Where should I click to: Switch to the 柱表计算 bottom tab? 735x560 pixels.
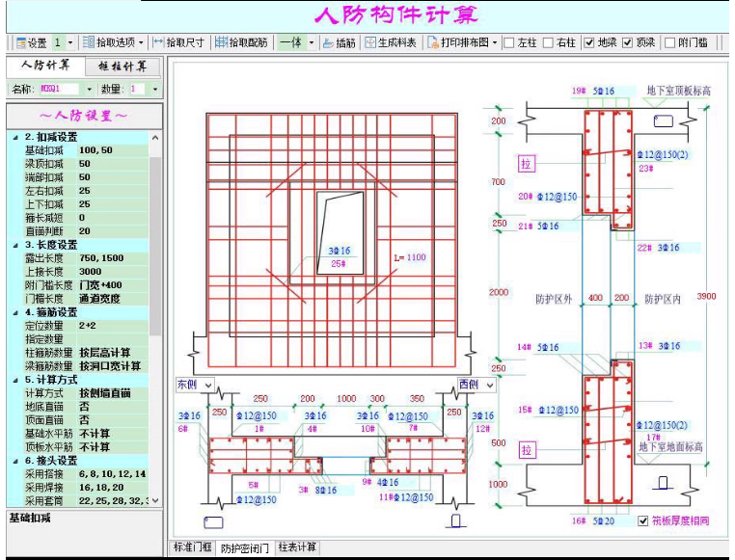click(298, 547)
